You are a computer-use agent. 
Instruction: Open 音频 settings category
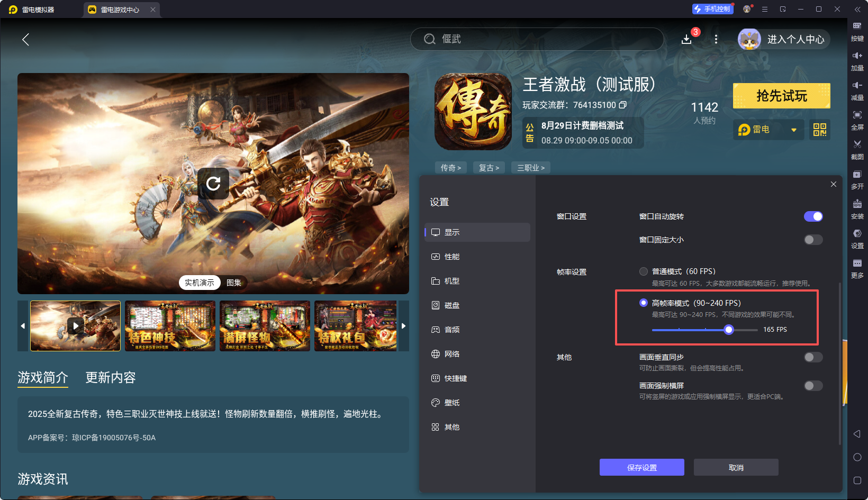coord(477,330)
